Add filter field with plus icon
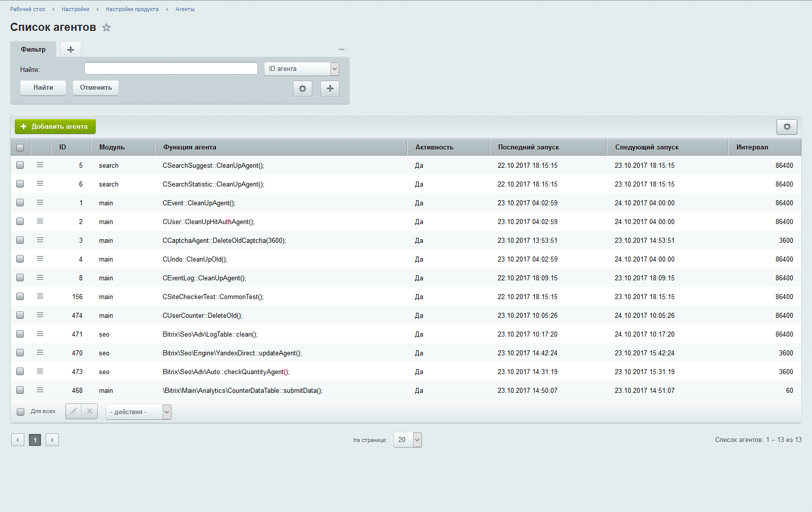 pos(330,89)
